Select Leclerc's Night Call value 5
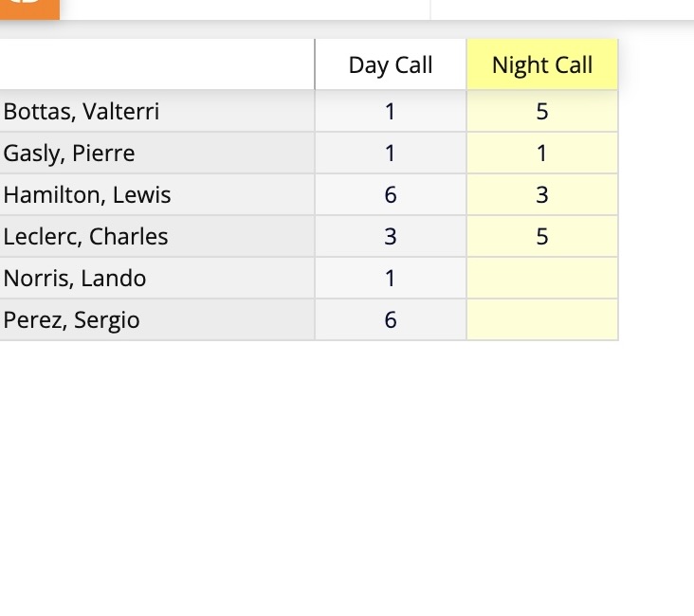The height and width of the screenshot is (616, 694). [542, 237]
